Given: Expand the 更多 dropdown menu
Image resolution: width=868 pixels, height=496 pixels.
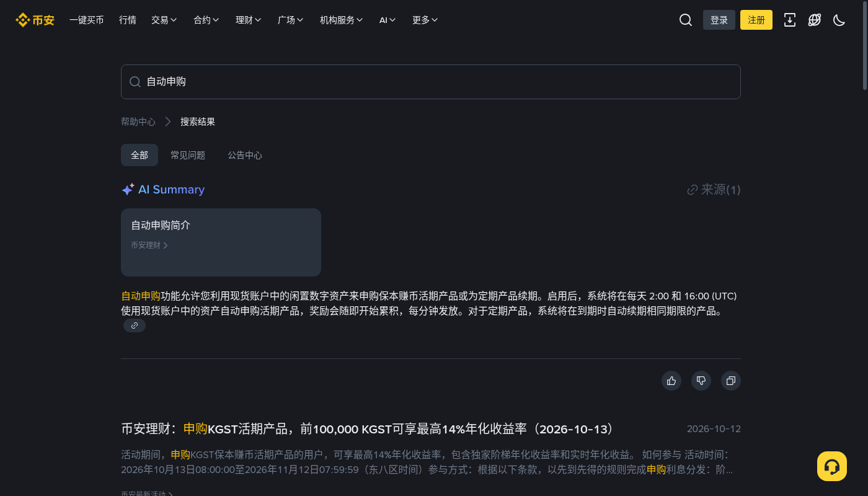Looking at the screenshot, I should click(425, 20).
